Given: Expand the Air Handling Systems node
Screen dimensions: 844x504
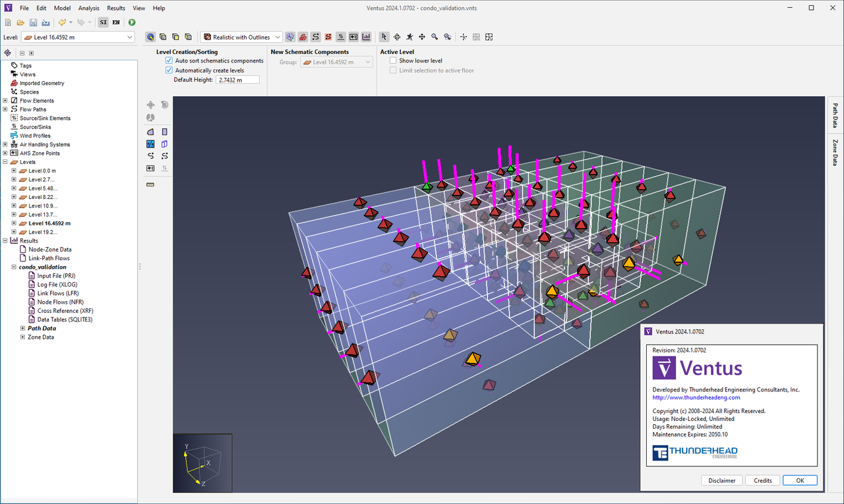Looking at the screenshot, I should [5, 144].
